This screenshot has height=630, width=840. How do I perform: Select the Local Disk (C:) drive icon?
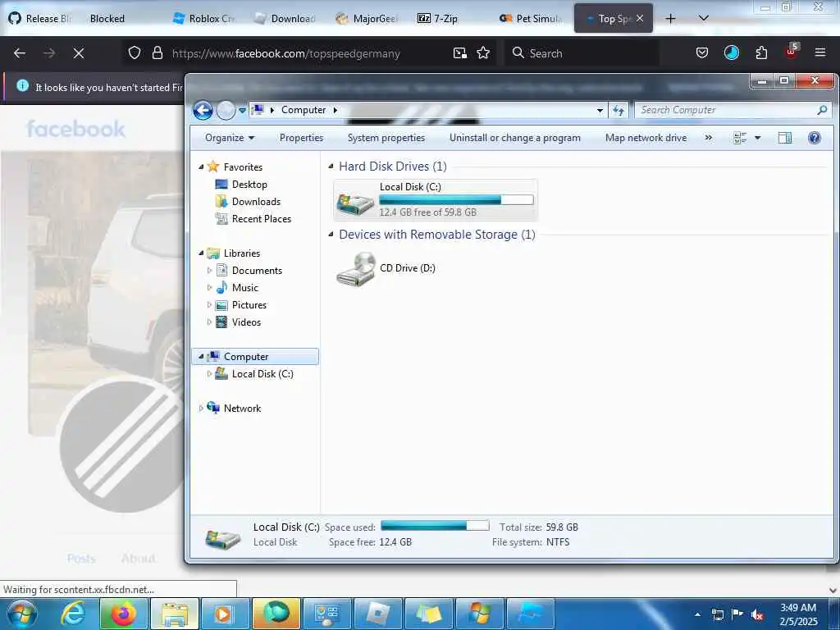(x=355, y=204)
